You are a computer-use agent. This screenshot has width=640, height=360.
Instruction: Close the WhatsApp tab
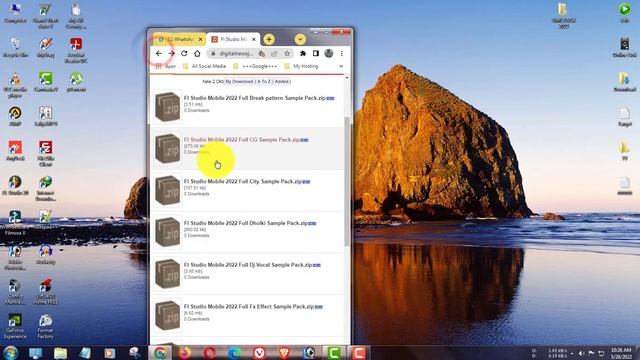[200, 39]
